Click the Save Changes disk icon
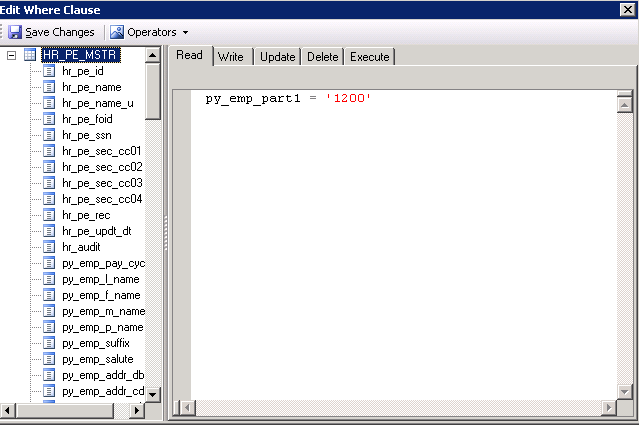The height and width of the screenshot is (425, 639). [x=15, y=32]
